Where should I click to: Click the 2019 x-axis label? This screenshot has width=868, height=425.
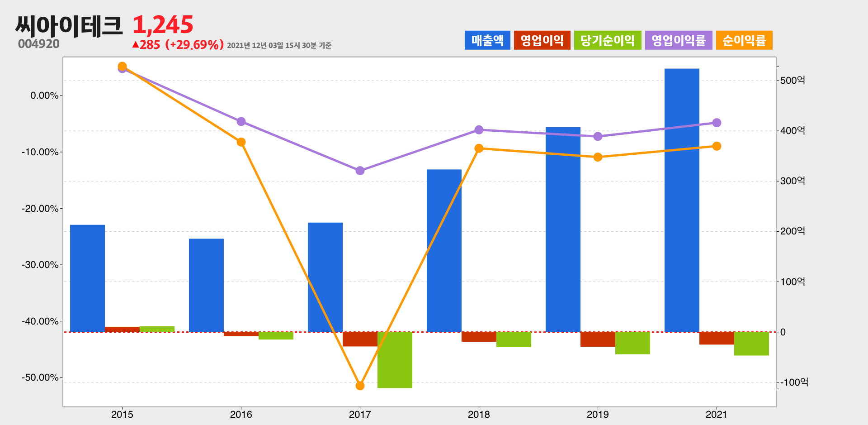coord(598,414)
